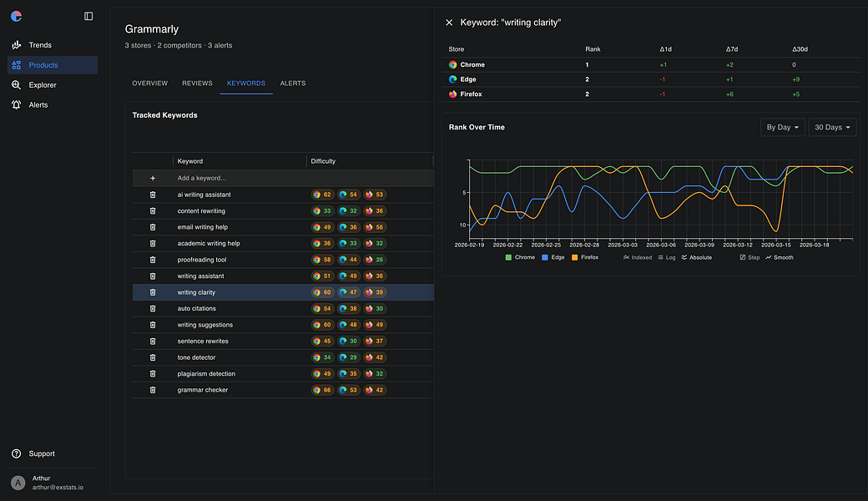
Task: Collapse the sidebar using panel toggle icon
Action: [x=88, y=16]
